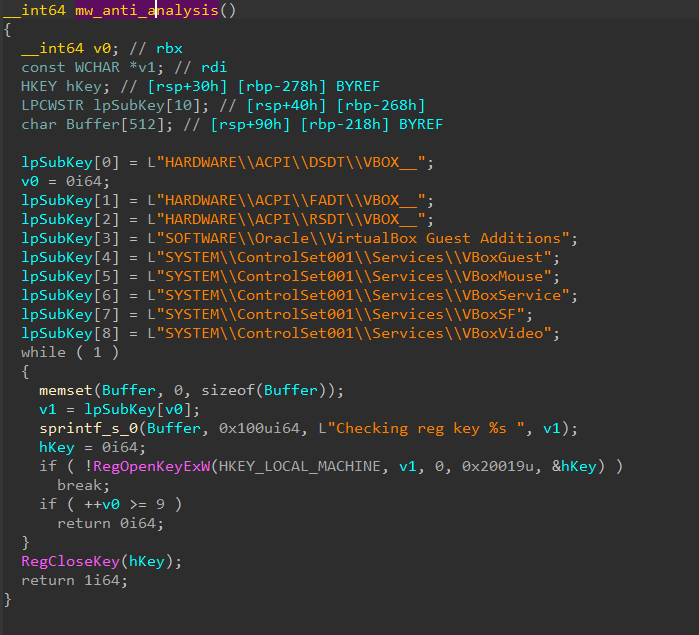Select the char Buffer[512] declaration
This screenshot has height=635, width=699.
click(x=97, y=124)
